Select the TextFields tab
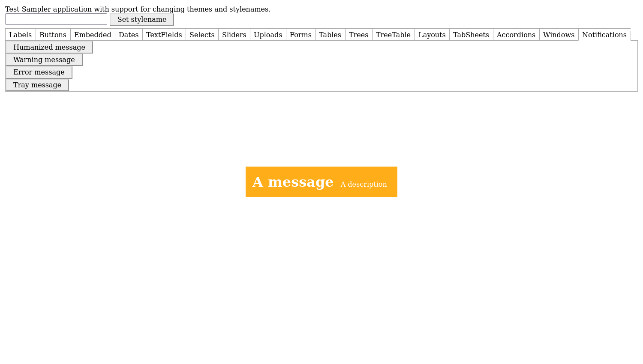643x364 pixels. point(164,35)
